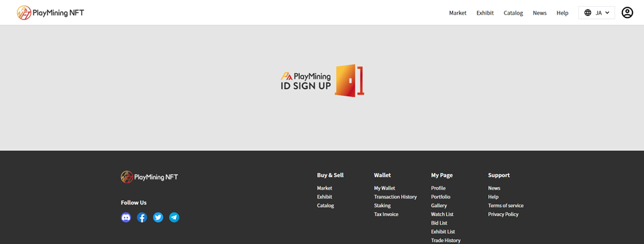The image size is (644, 244).
Task: Go to Staking in footer
Action: point(382,205)
